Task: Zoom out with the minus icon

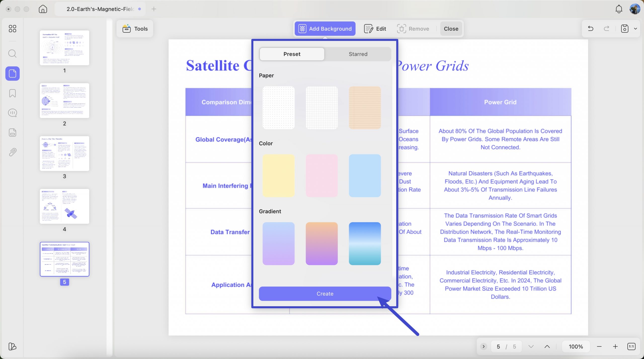Action: point(599,347)
